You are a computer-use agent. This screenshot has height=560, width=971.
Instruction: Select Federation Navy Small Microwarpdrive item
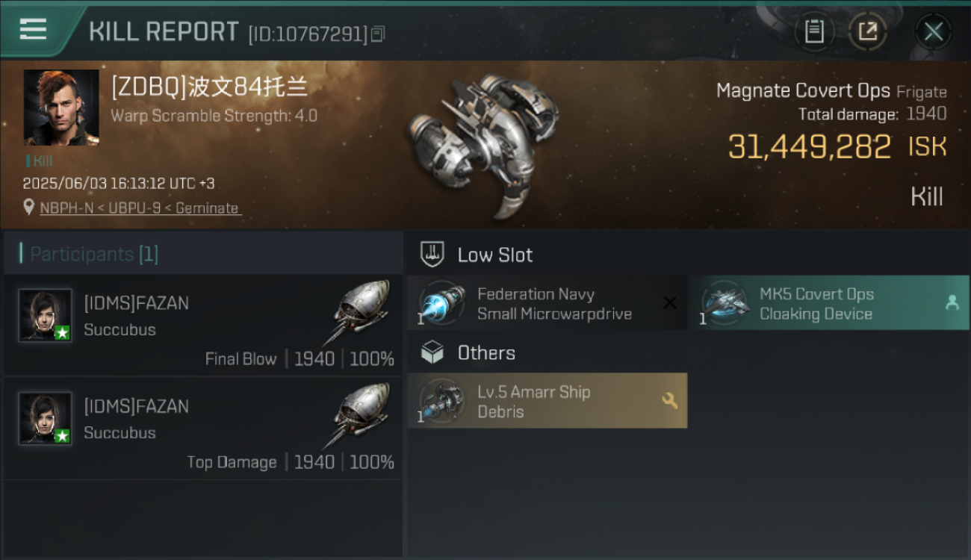[x=547, y=303]
